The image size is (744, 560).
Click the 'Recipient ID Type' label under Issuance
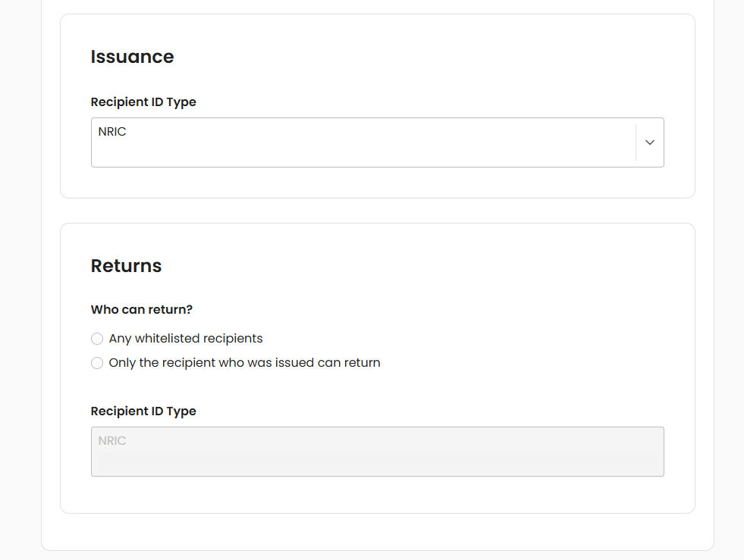[x=143, y=102]
